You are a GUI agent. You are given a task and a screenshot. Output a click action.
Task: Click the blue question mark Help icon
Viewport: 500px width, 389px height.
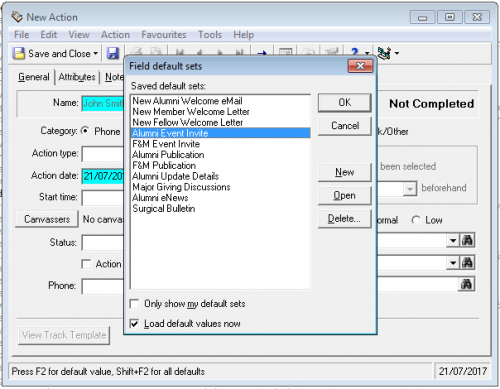(355, 52)
